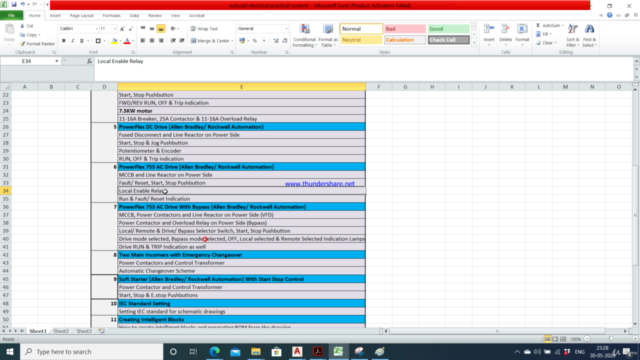Set Middle Align vertical alignment

coord(152,29)
